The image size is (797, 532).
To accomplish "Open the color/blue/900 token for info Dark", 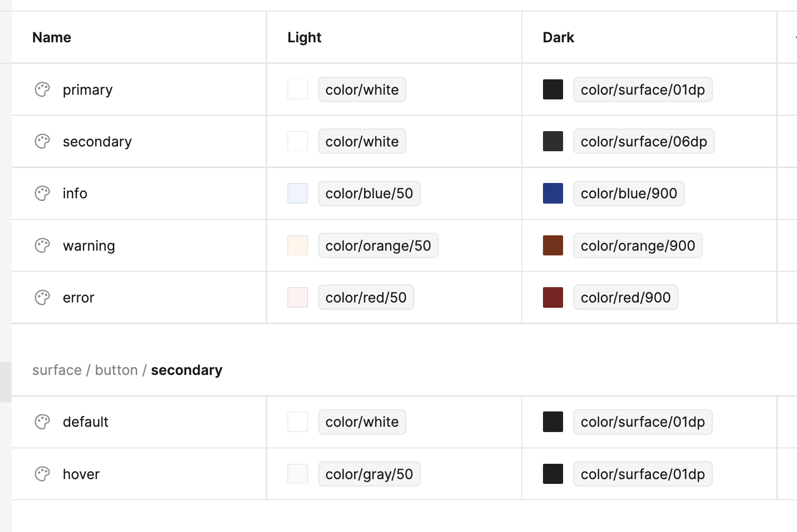I will coord(629,194).
